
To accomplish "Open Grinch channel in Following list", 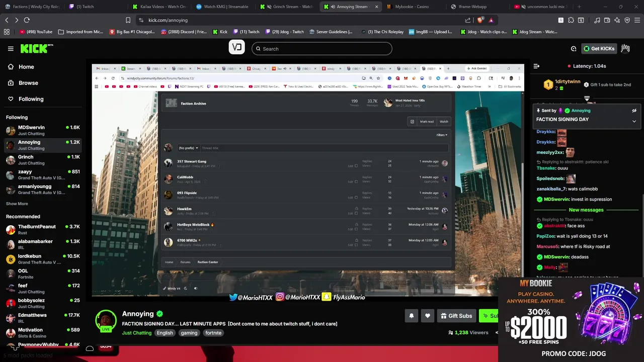I will [x=43, y=160].
